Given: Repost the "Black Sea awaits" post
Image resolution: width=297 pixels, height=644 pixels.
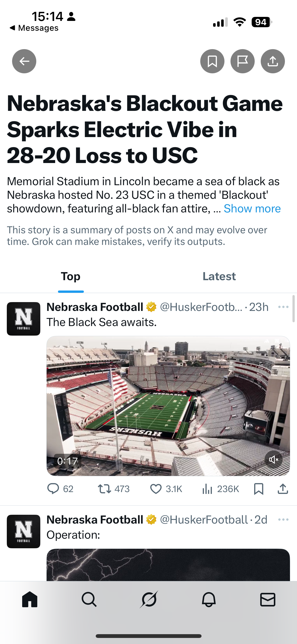Looking at the screenshot, I should tap(104, 489).
